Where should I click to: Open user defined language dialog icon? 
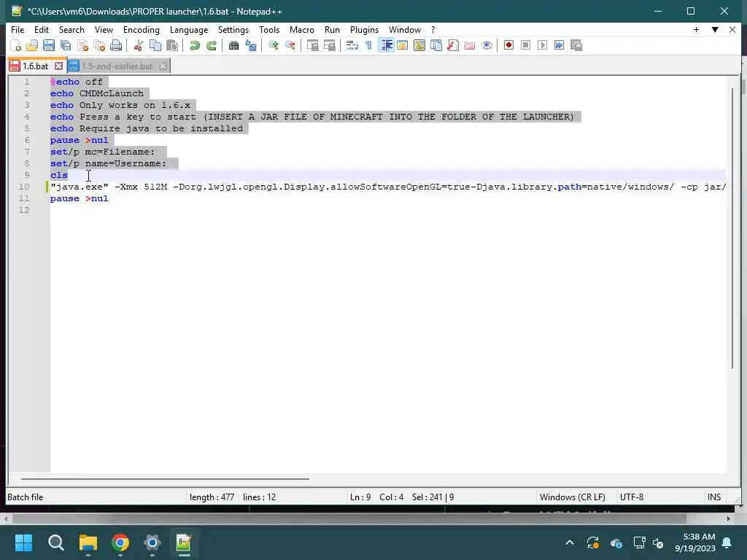pyautogui.click(x=403, y=45)
